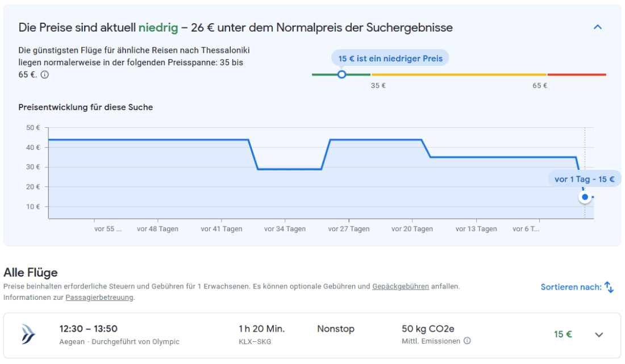Click the '15 € ist ein niedriger Preis' bubble
Viewport: 625px width, 364px height.
click(390, 58)
